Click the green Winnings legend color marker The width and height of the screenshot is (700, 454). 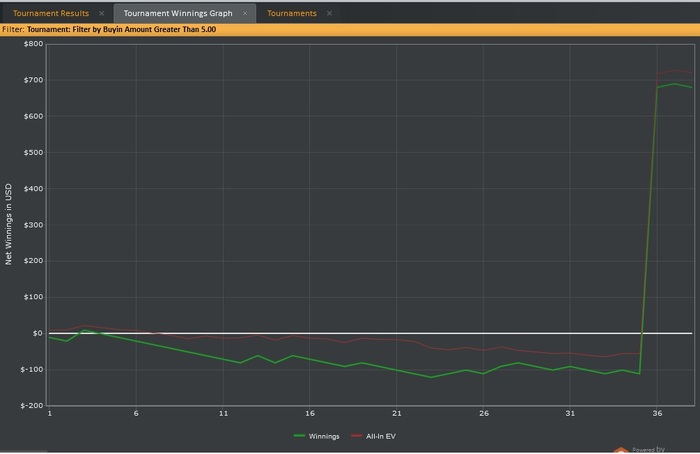click(301, 436)
